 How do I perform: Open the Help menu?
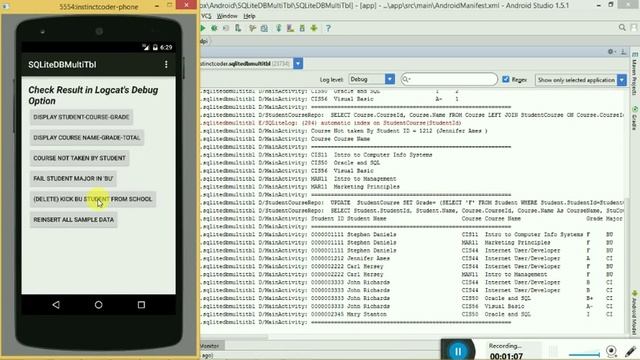point(249,16)
